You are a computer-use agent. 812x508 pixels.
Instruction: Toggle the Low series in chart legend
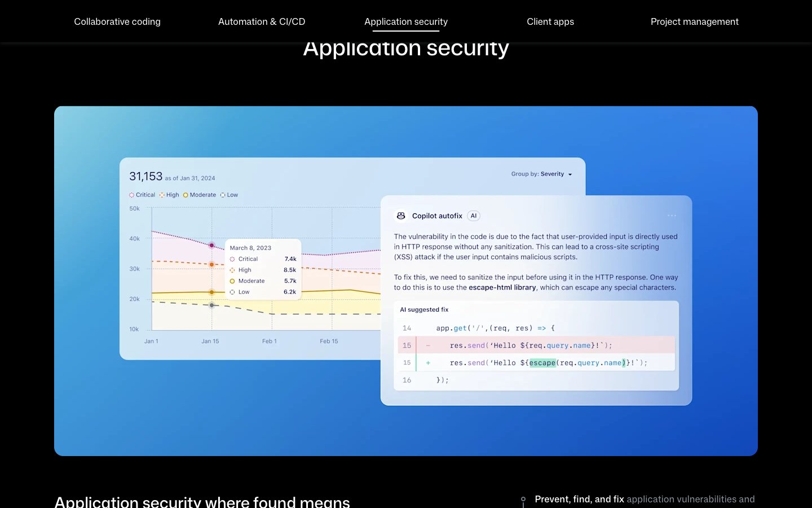click(x=229, y=195)
